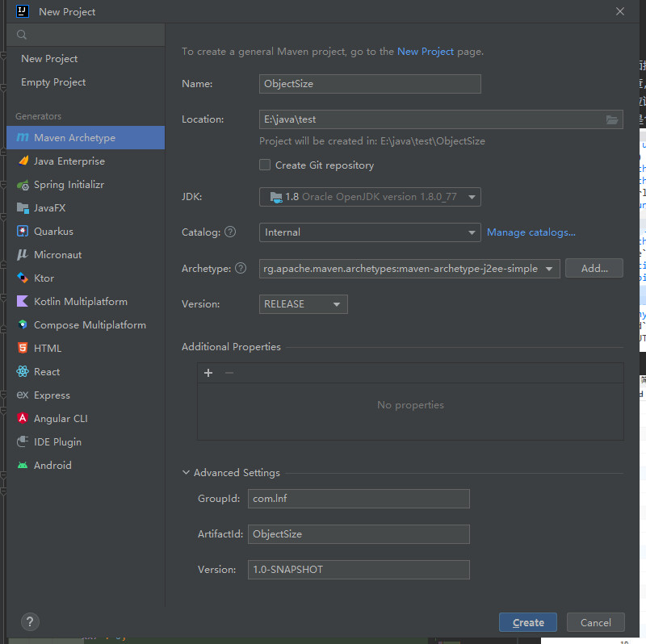Click the Create button
This screenshot has width=646, height=644.
tap(528, 622)
